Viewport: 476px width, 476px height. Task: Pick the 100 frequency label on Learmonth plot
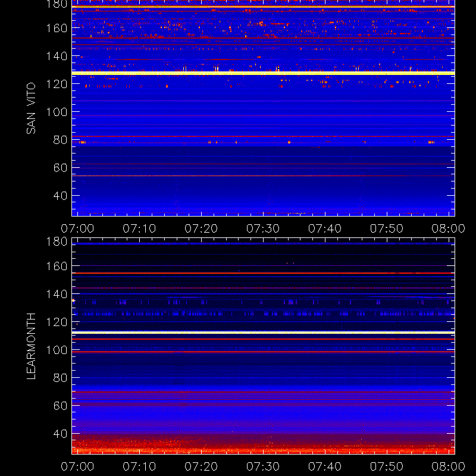(57, 350)
